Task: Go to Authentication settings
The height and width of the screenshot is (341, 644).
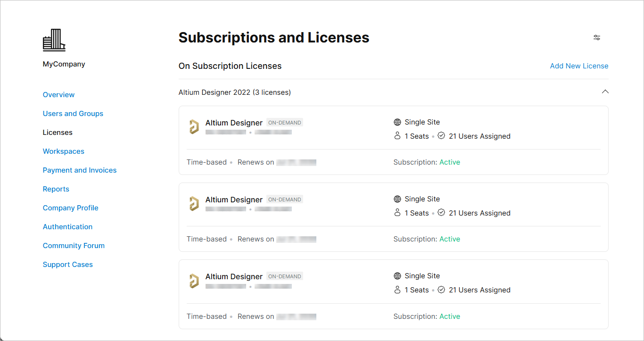Action: (68, 227)
